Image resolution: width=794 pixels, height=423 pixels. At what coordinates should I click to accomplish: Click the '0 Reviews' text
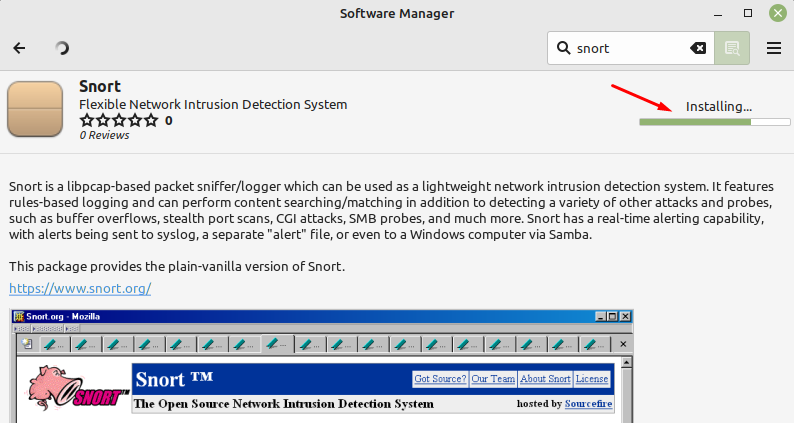coord(104,136)
